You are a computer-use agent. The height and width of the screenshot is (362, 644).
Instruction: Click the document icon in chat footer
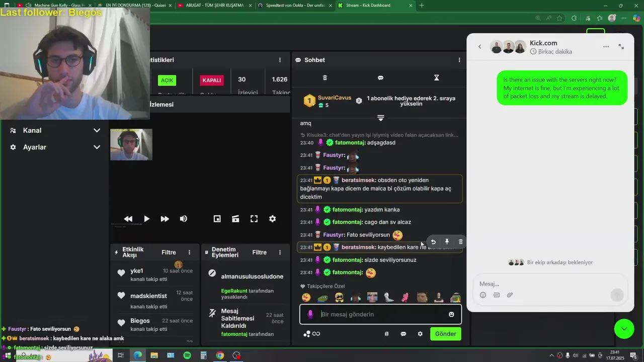[x=386, y=334]
